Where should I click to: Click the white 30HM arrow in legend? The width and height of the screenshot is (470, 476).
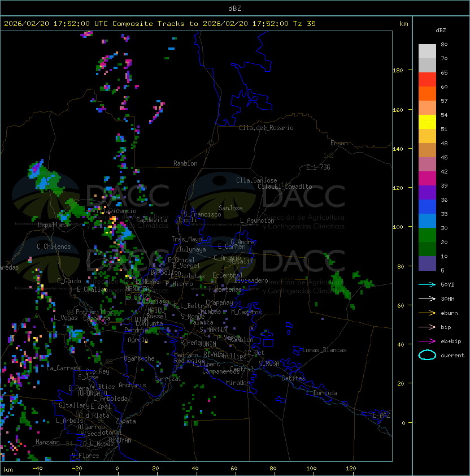(427, 298)
